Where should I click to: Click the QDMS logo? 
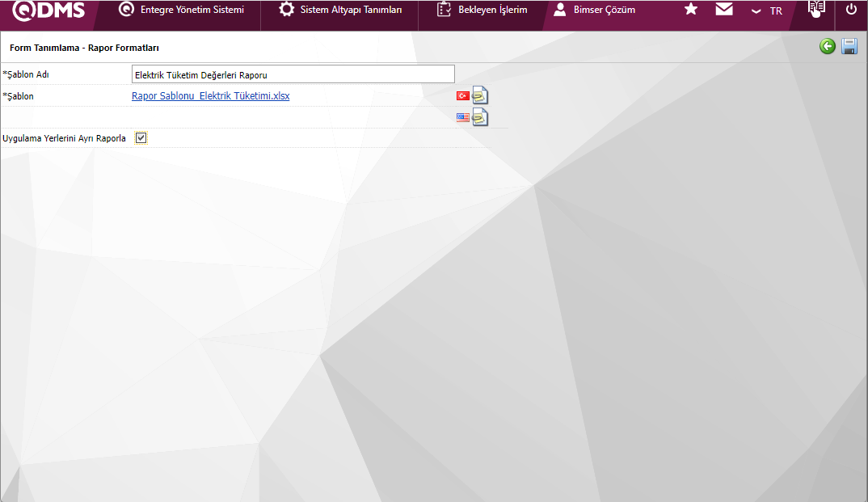coord(48,10)
